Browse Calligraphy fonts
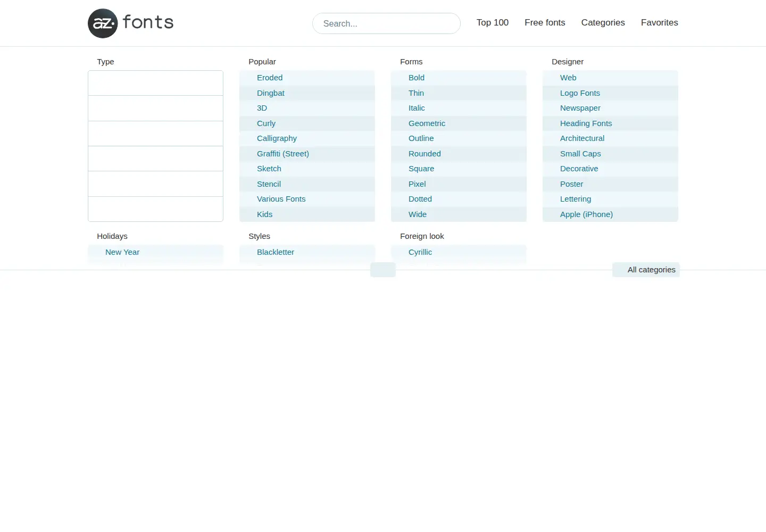The height and width of the screenshot is (532, 766). 307,138
